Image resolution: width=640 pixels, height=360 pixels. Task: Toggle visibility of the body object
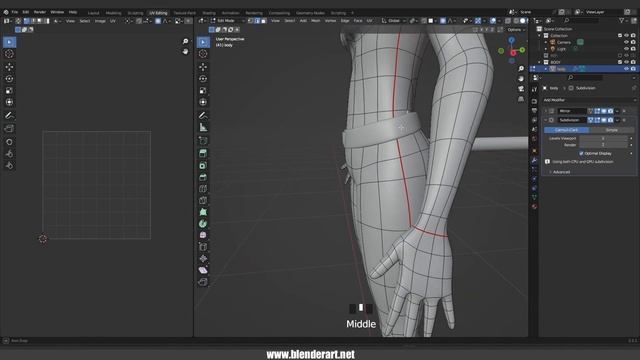(627, 69)
